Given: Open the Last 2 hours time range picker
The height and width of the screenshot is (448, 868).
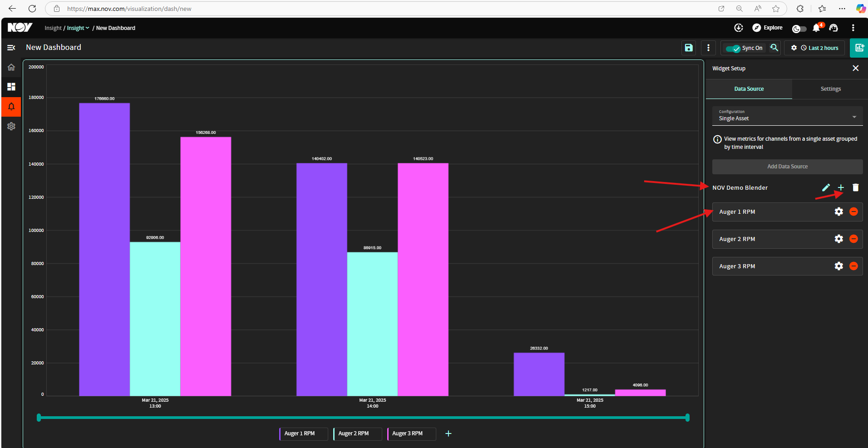Looking at the screenshot, I should 819,48.
